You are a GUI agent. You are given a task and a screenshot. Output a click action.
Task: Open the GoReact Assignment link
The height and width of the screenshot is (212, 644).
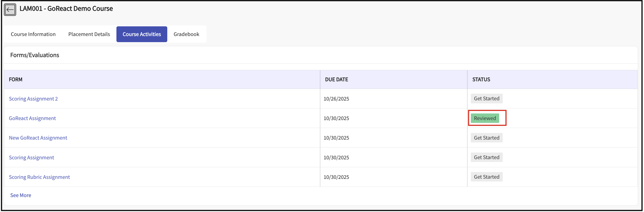coord(32,118)
